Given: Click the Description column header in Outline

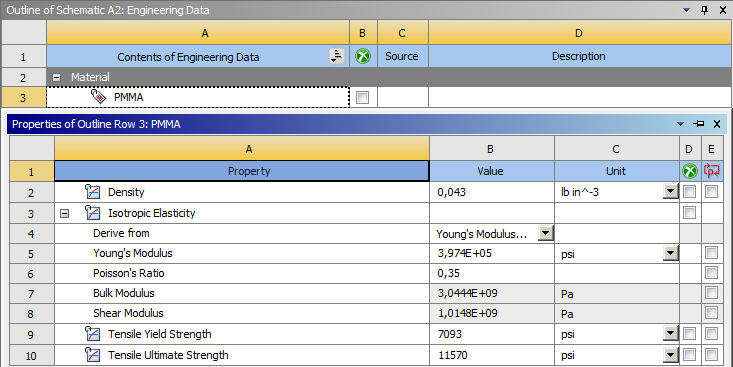Looking at the screenshot, I should [x=579, y=56].
